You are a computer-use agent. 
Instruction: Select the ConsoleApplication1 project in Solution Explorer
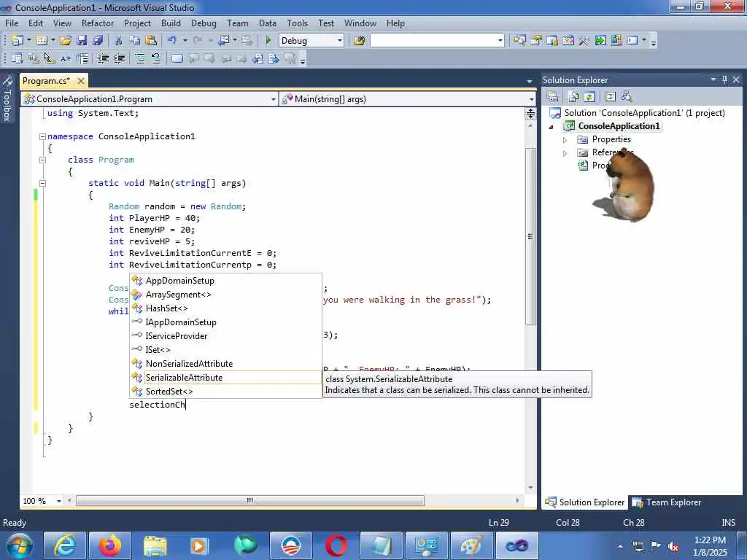click(619, 126)
